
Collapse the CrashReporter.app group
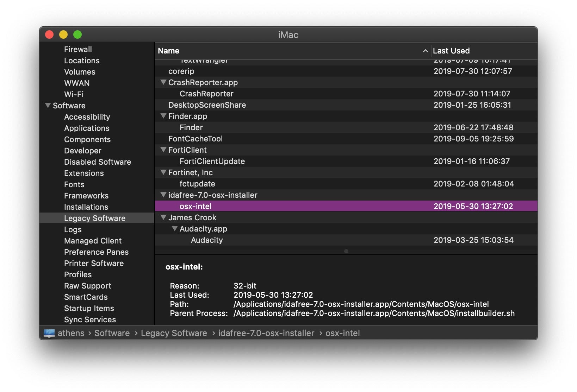click(x=163, y=82)
